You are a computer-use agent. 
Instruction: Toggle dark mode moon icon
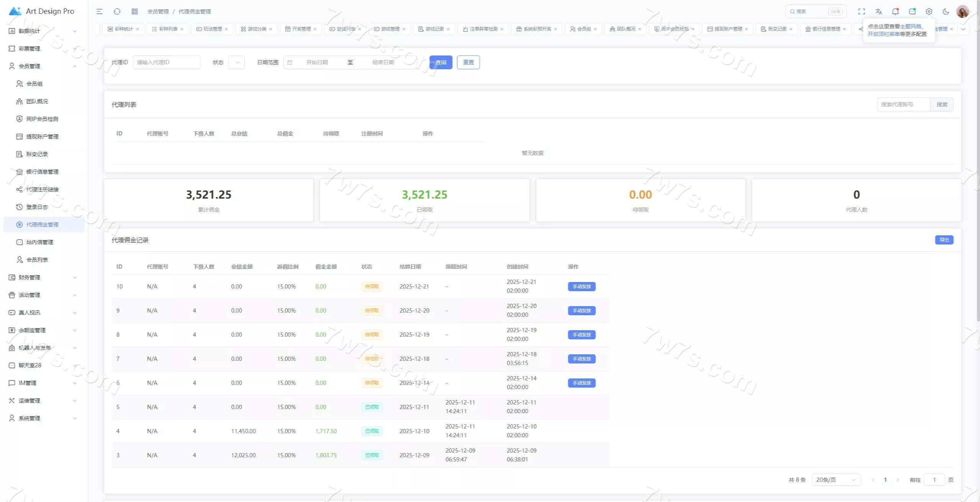click(946, 11)
